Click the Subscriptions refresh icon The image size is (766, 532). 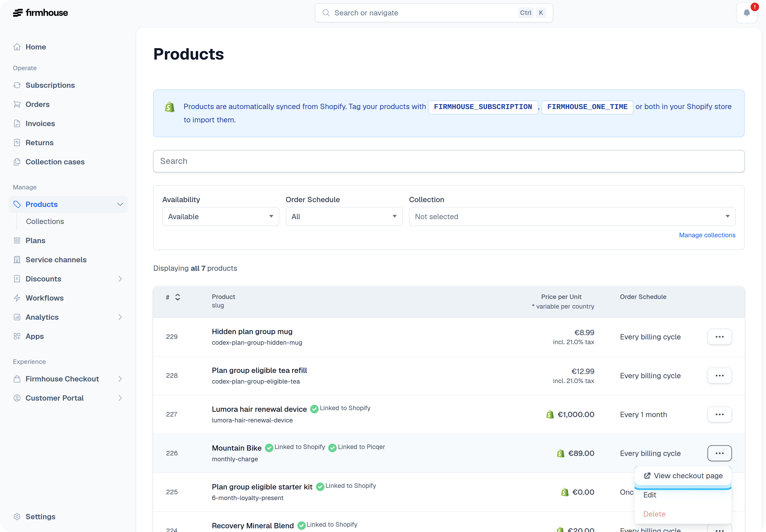pos(17,85)
